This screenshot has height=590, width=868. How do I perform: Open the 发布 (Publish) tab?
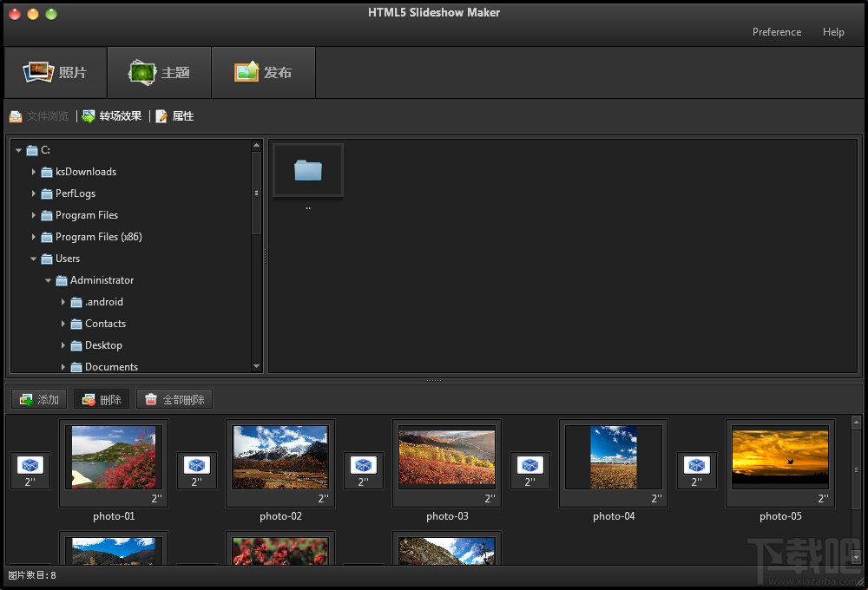click(264, 73)
